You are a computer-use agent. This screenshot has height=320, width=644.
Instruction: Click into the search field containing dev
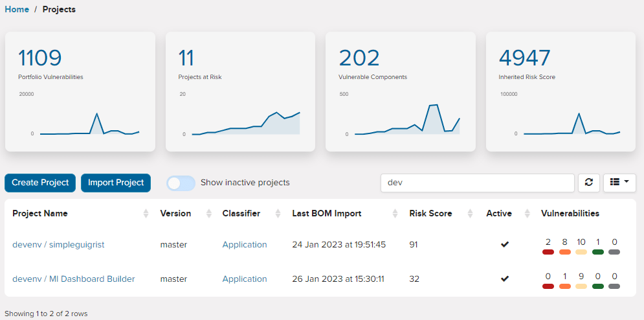click(477, 183)
